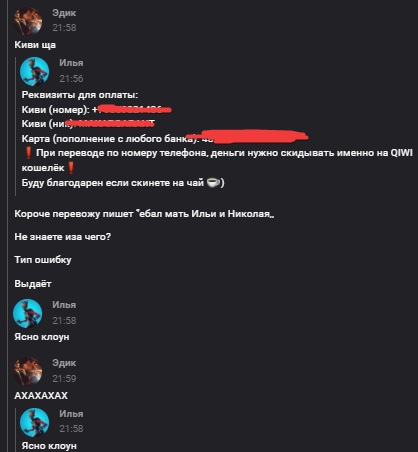Select the 'Тип ошибку' message
This screenshot has height=452, width=418.
(x=43, y=260)
